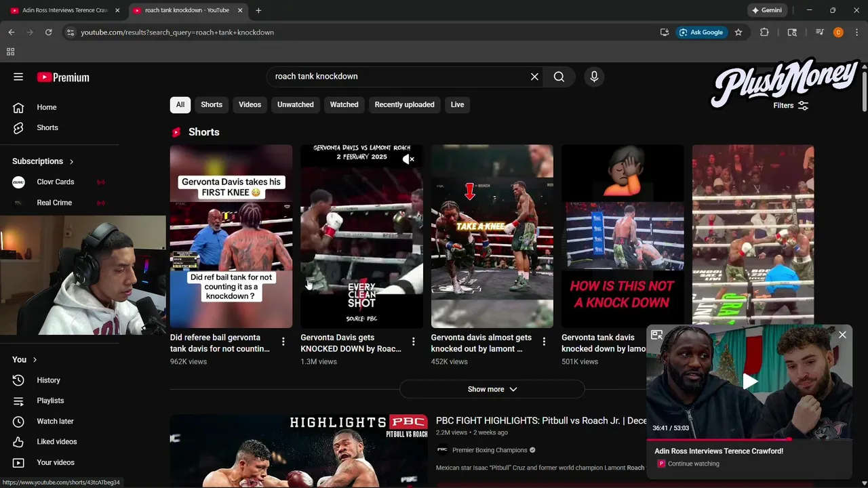Open 'Gervonta Davis gets KNOCKED DOWN' short title

coord(351,343)
